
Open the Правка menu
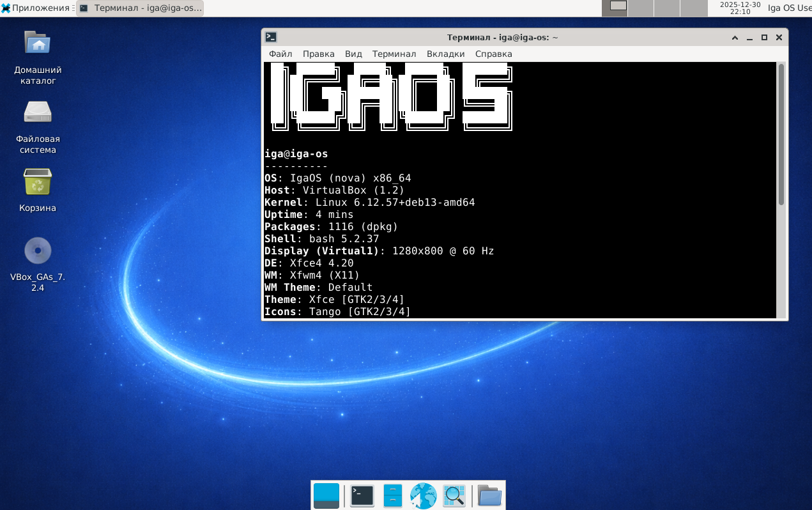(x=318, y=54)
